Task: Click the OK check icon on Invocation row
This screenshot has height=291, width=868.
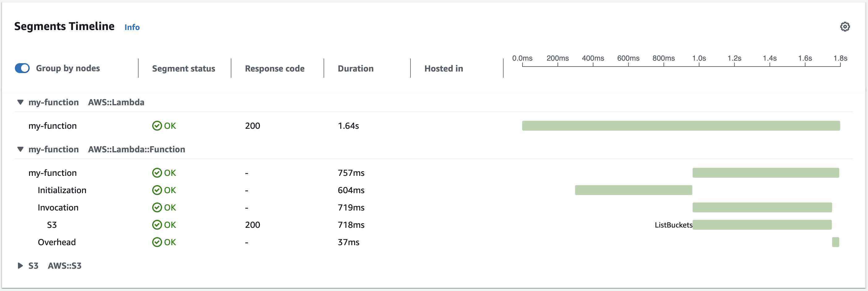Action: tap(157, 207)
